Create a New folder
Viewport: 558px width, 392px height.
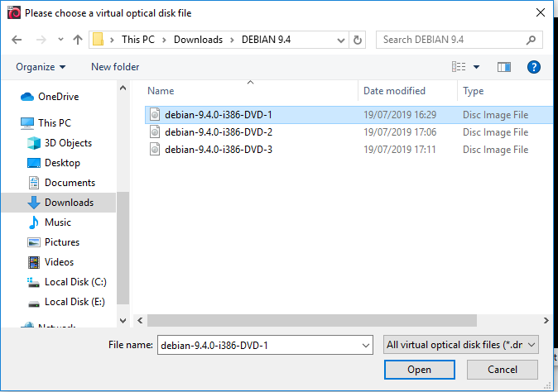tap(115, 67)
